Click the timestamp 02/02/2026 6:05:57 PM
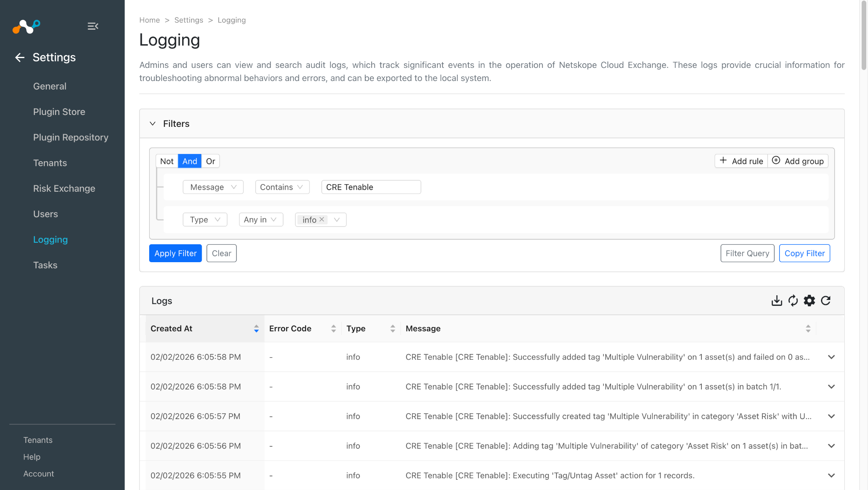The height and width of the screenshot is (490, 868). (195, 417)
